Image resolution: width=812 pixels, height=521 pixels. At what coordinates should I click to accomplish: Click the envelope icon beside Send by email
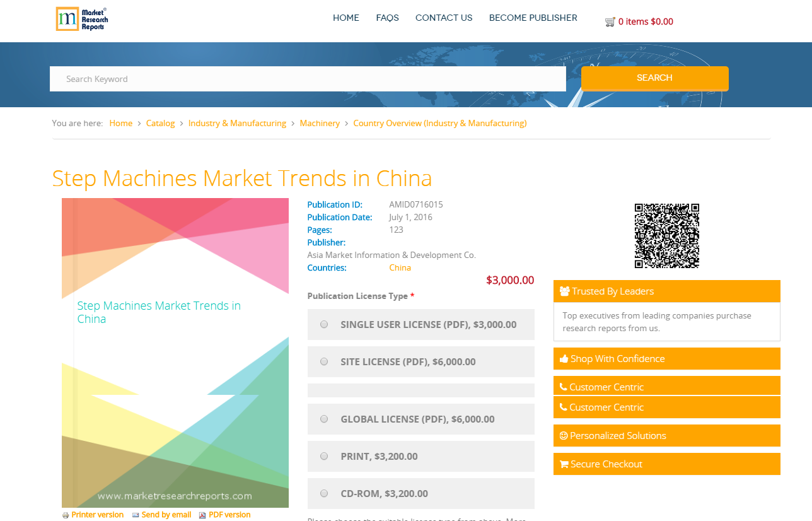point(136,515)
